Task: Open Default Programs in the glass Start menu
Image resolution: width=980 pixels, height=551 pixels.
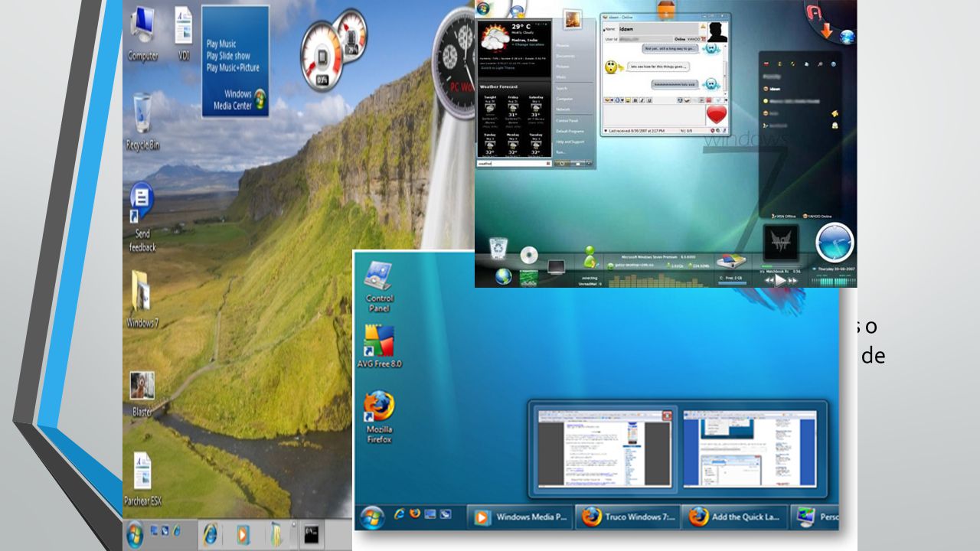Action: coord(570,132)
